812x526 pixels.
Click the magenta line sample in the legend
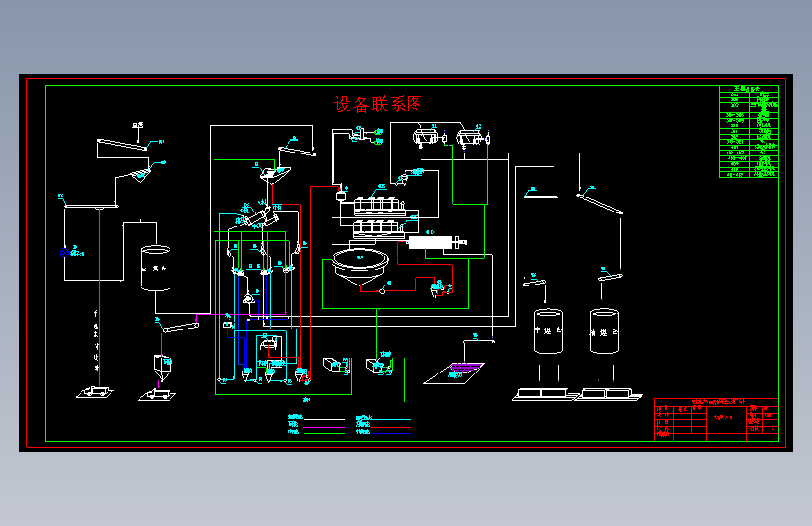[x=325, y=427]
